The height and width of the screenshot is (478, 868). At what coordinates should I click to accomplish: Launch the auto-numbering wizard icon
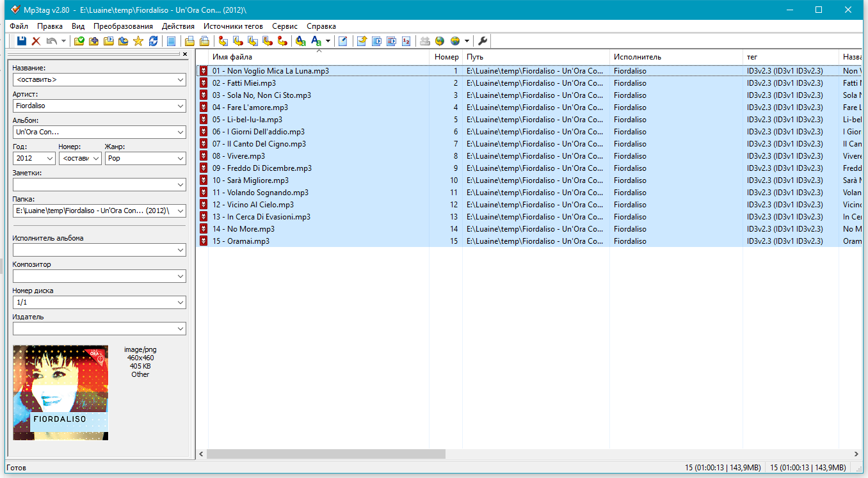[x=406, y=41]
